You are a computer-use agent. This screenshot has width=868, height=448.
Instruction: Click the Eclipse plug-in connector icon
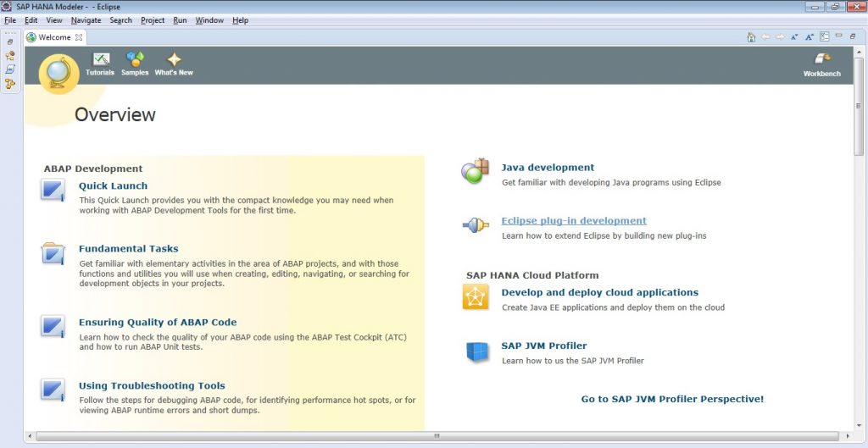[476, 224]
